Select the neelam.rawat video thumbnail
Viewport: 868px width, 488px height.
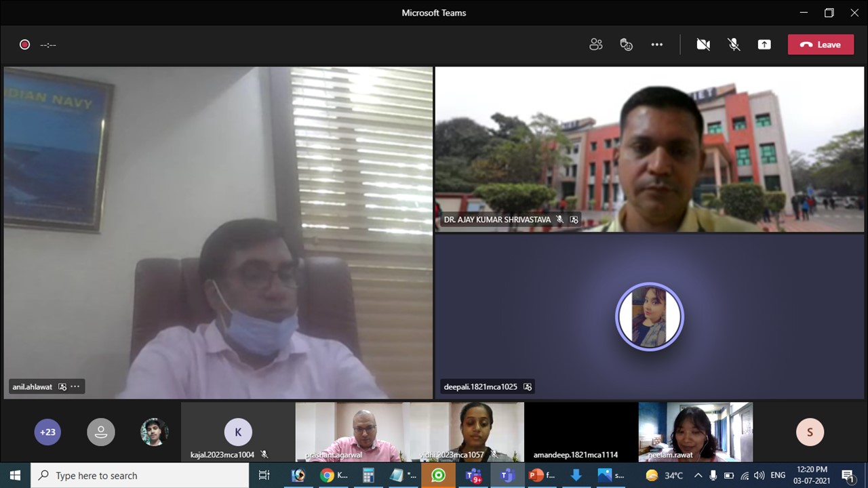pyautogui.click(x=695, y=432)
